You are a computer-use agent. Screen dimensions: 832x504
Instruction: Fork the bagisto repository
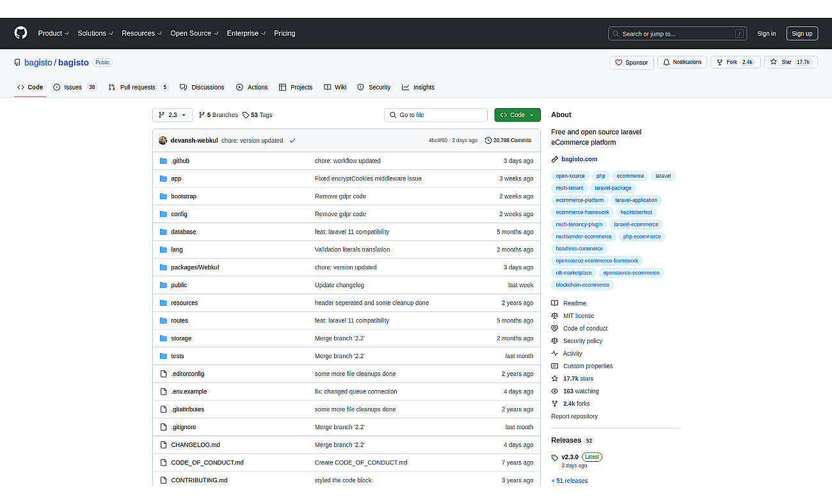(x=735, y=63)
